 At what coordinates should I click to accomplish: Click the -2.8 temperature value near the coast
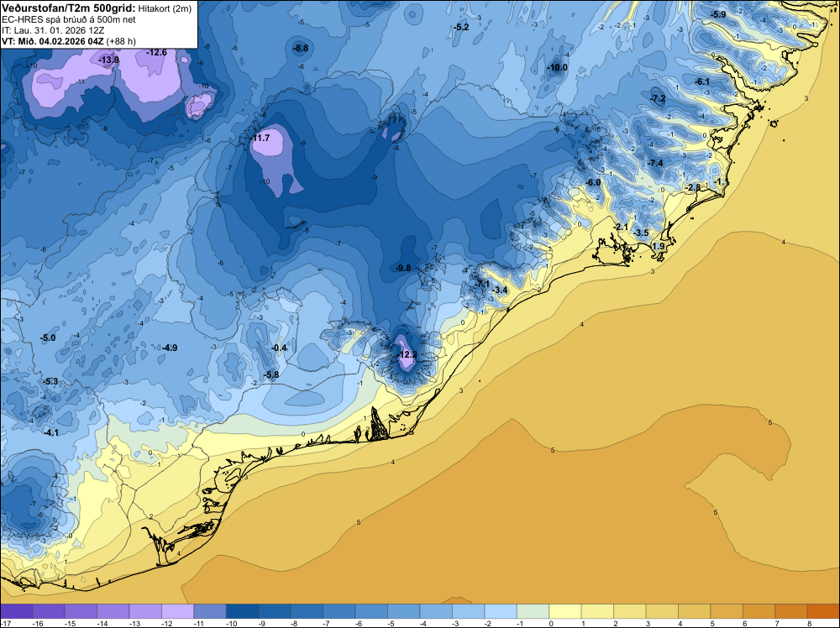pos(693,187)
